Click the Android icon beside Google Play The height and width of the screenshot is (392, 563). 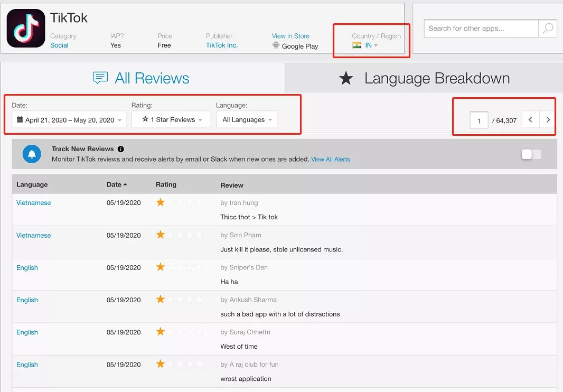click(x=276, y=45)
